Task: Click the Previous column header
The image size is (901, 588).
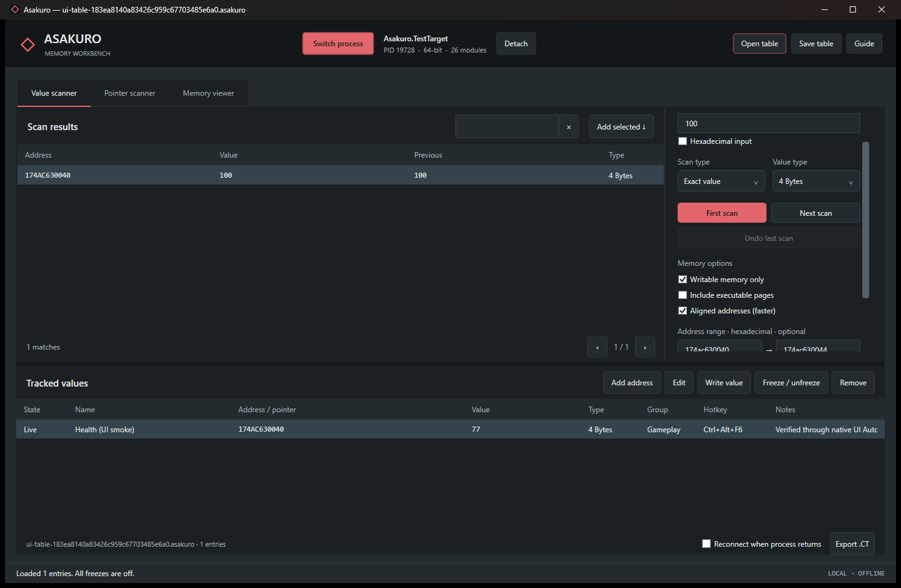Action: click(428, 155)
